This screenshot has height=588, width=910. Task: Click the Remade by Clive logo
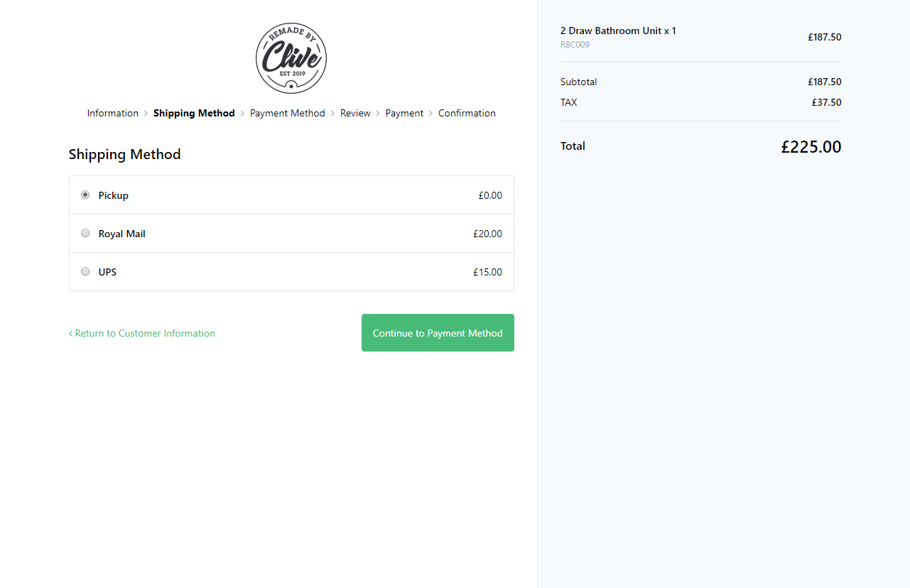pyautogui.click(x=291, y=58)
